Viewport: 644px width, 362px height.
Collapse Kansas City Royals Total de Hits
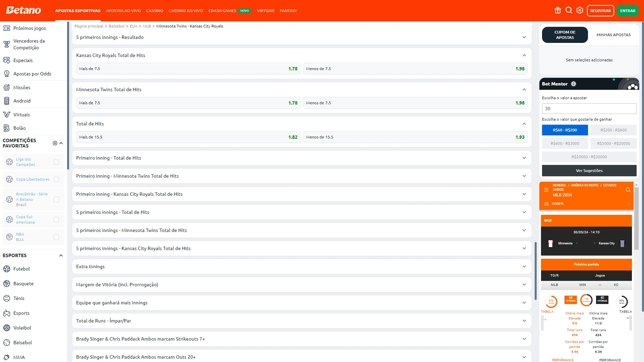(x=524, y=55)
